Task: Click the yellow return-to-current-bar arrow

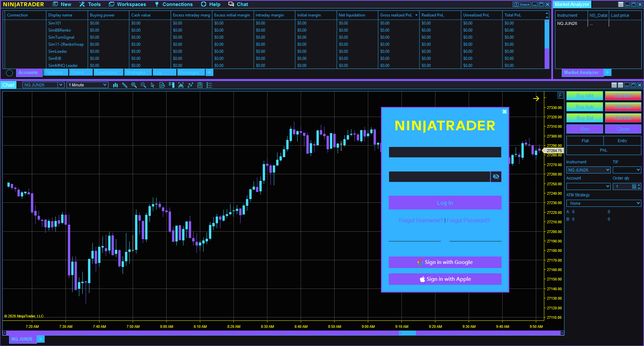Action: (536, 98)
